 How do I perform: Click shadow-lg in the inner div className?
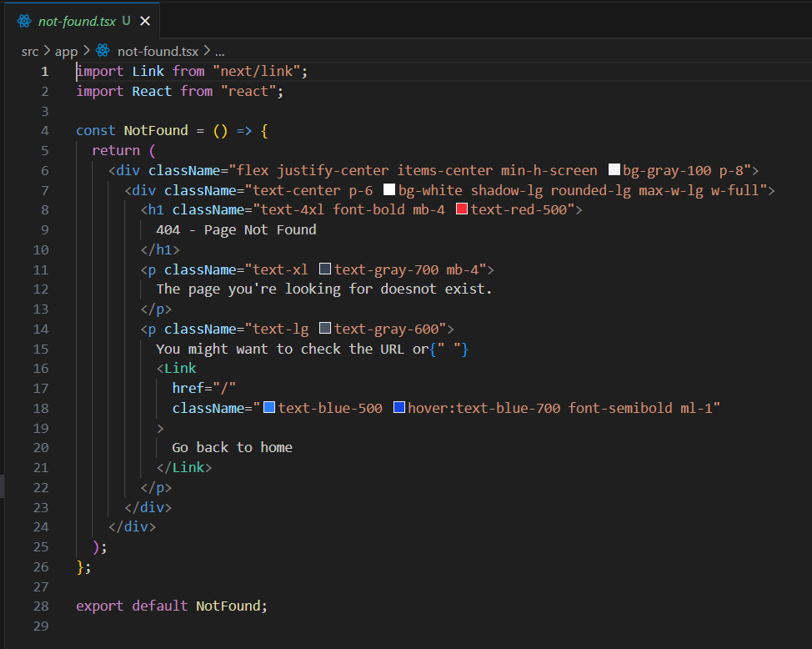pos(507,190)
